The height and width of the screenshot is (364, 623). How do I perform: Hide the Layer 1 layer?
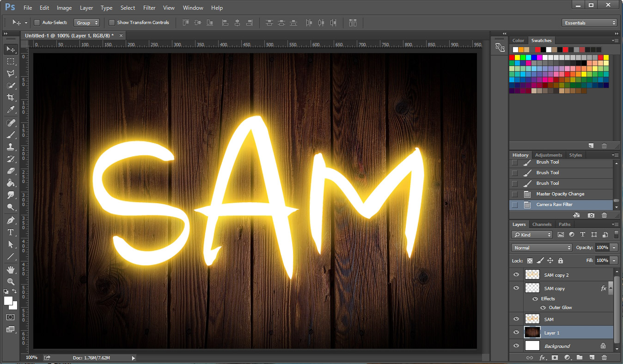pos(516,333)
